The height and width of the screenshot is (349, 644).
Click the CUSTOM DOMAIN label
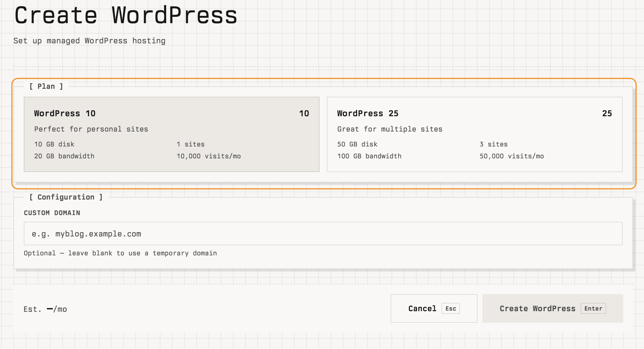click(52, 213)
